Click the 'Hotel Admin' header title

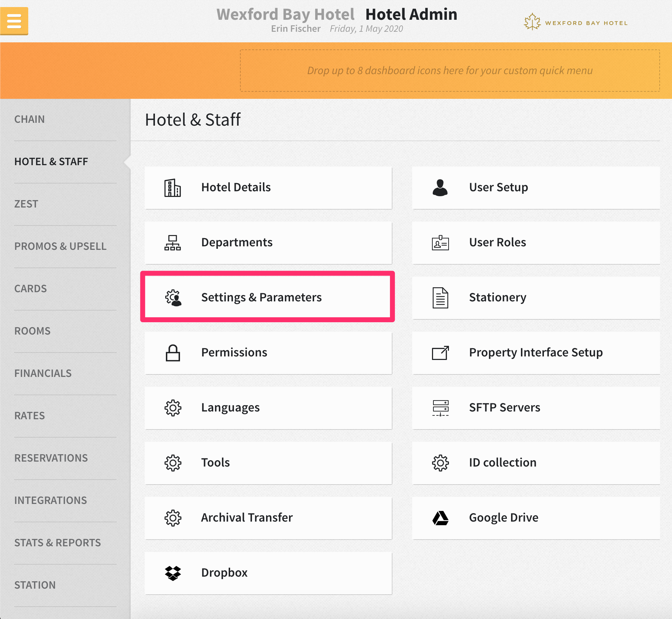click(411, 14)
